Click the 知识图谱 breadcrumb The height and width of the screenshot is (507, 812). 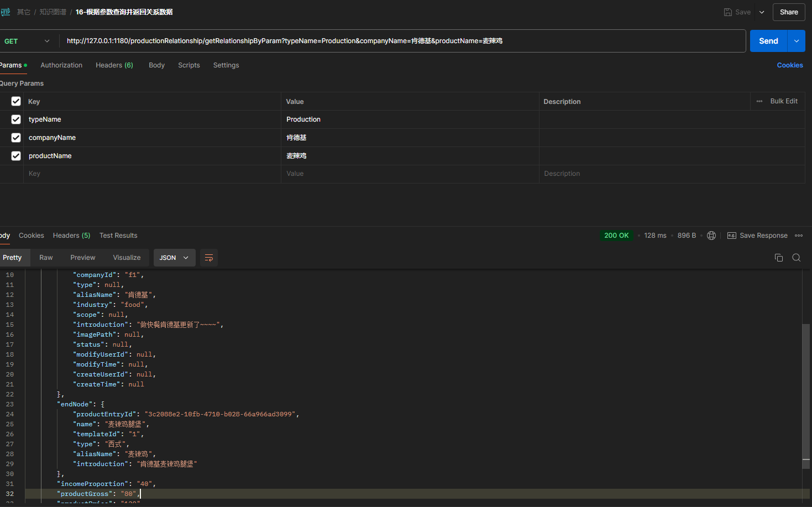(x=53, y=12)
